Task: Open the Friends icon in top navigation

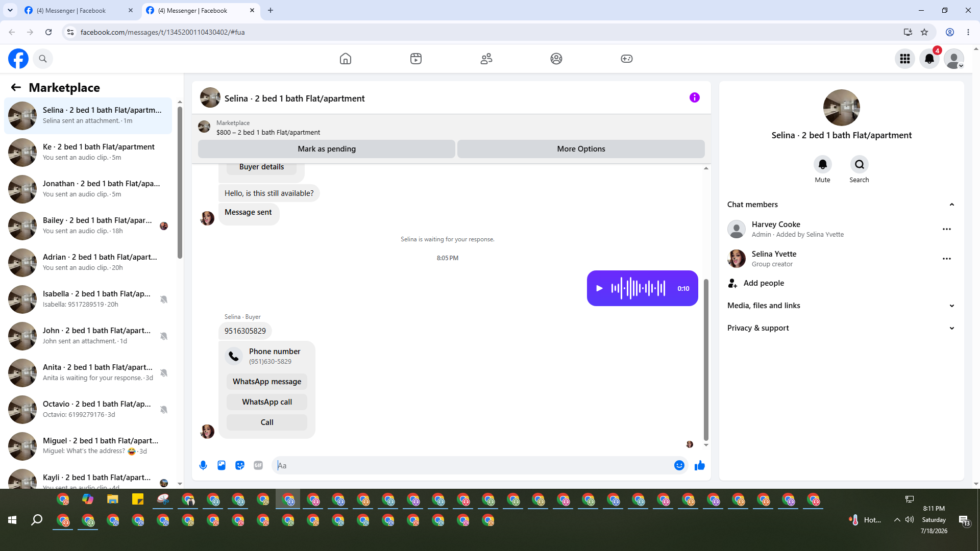Action: (x=486, y=59)
